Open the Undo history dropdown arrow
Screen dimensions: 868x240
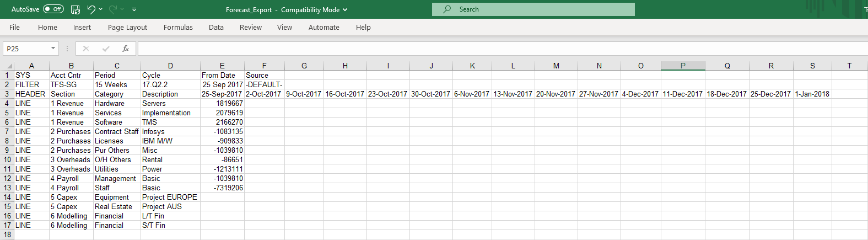[101, 9]
